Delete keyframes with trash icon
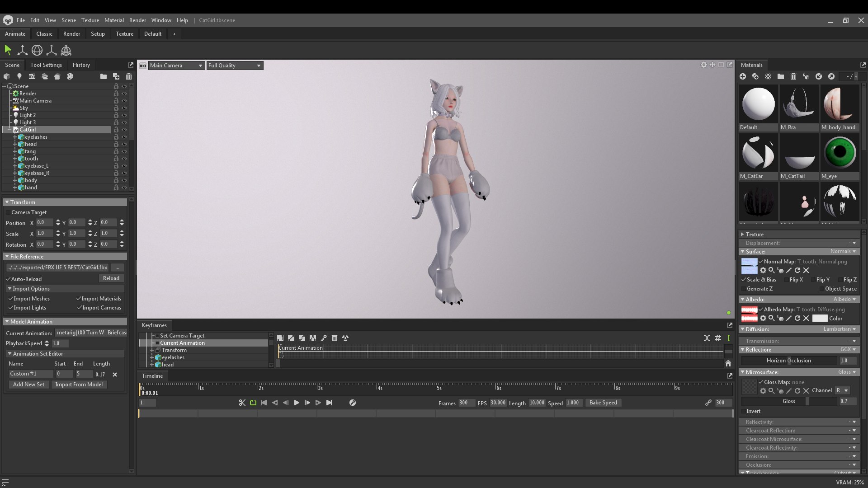This screenshot has width=868, height=488. coord(334,338)
